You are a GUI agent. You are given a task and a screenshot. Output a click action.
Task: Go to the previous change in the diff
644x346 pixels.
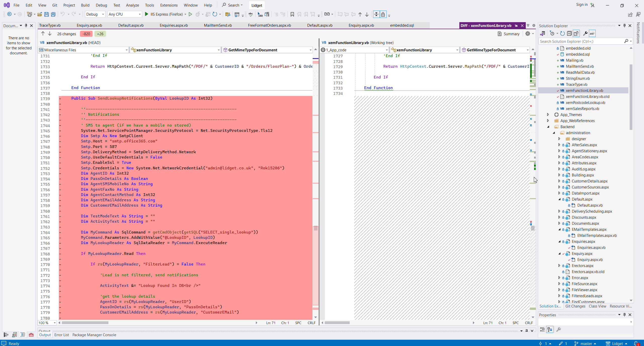click(43, 34)
